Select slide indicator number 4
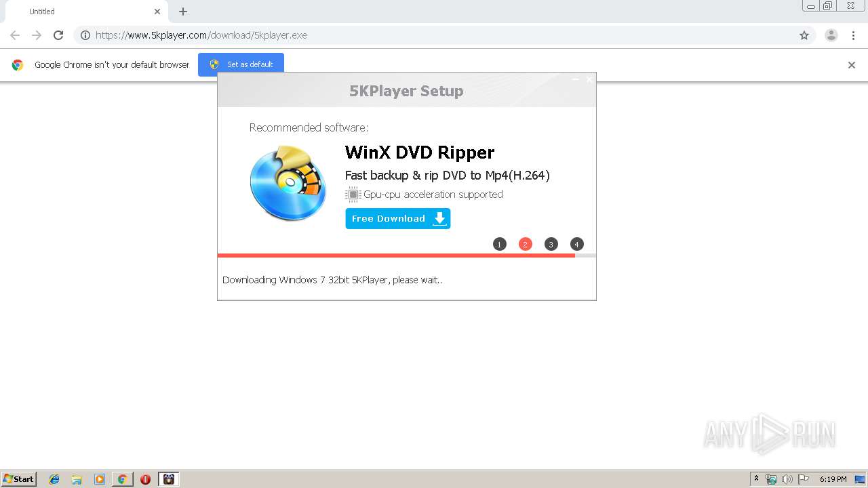 (x=577, y=244)
